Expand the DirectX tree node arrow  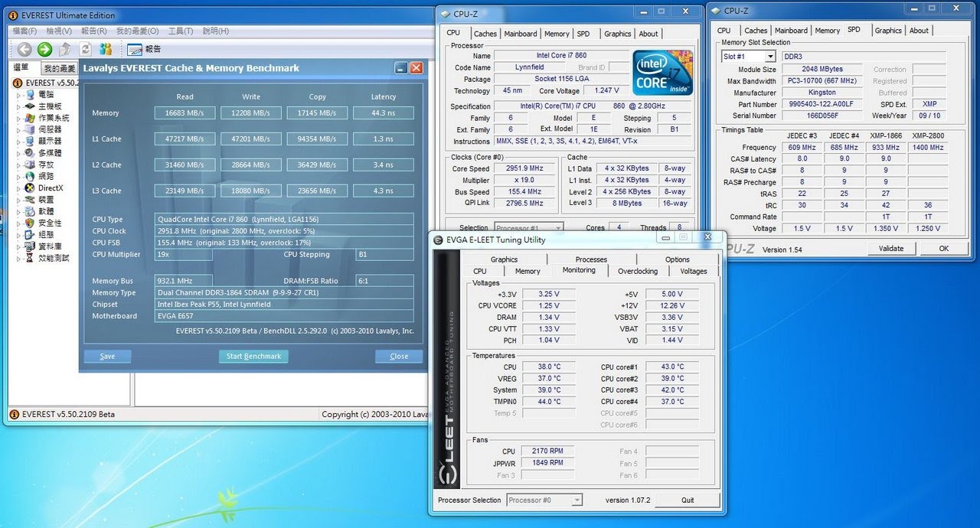coord(19,187)
